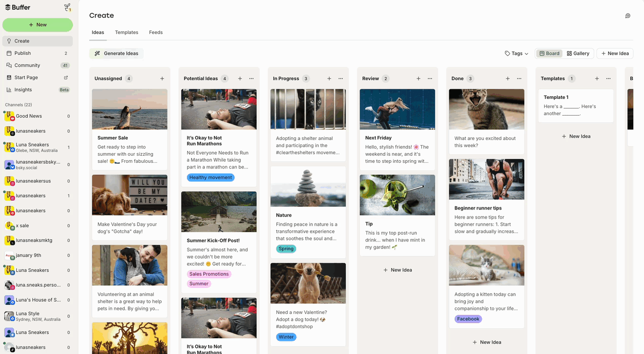Image resolution: width=644 pixels, height=354 pixels.
Task: Click New Idea under Review column
Action: [x=398, y=270]
